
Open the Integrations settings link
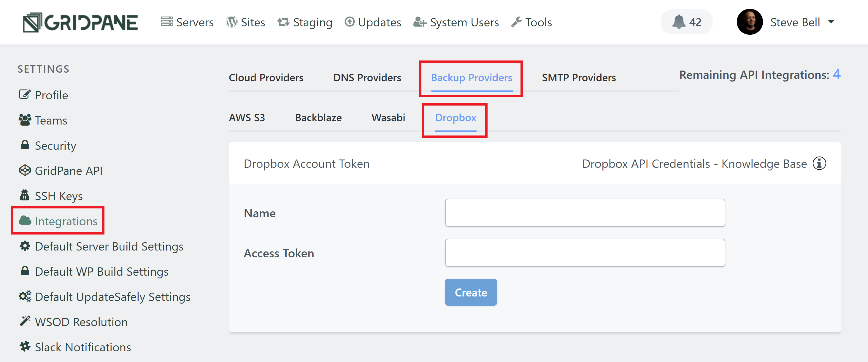pos(58,221)
